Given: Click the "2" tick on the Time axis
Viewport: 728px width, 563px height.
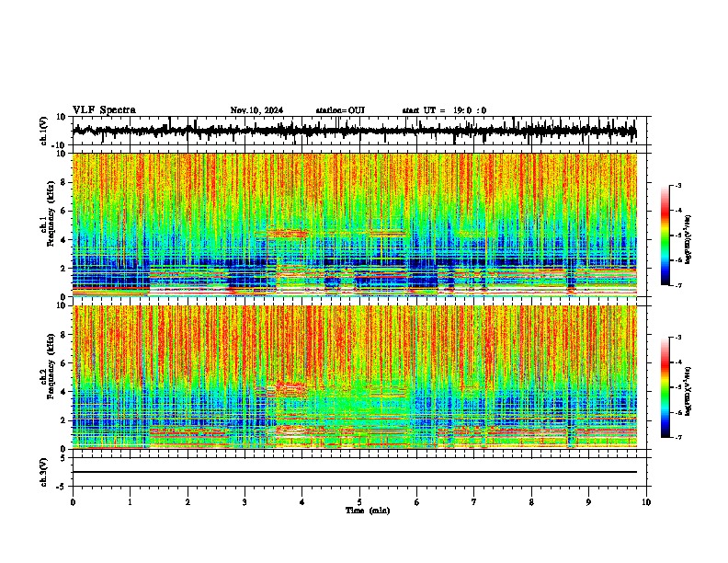Looking at the screenshot, I should (x=188, y=502).
